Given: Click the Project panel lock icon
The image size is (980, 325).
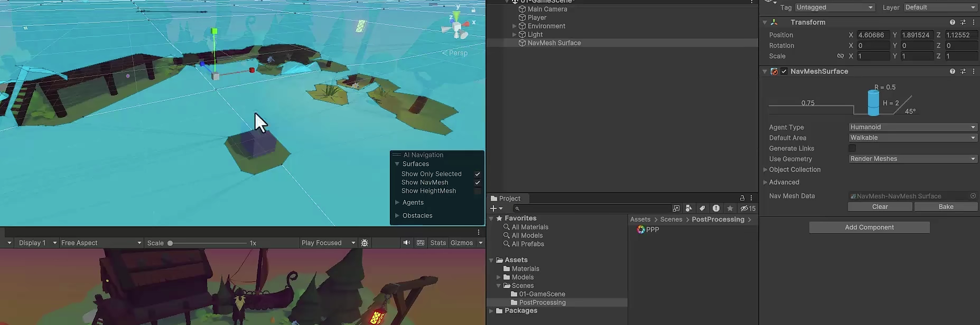Looking at the screenshot, I should click(742, 198).
